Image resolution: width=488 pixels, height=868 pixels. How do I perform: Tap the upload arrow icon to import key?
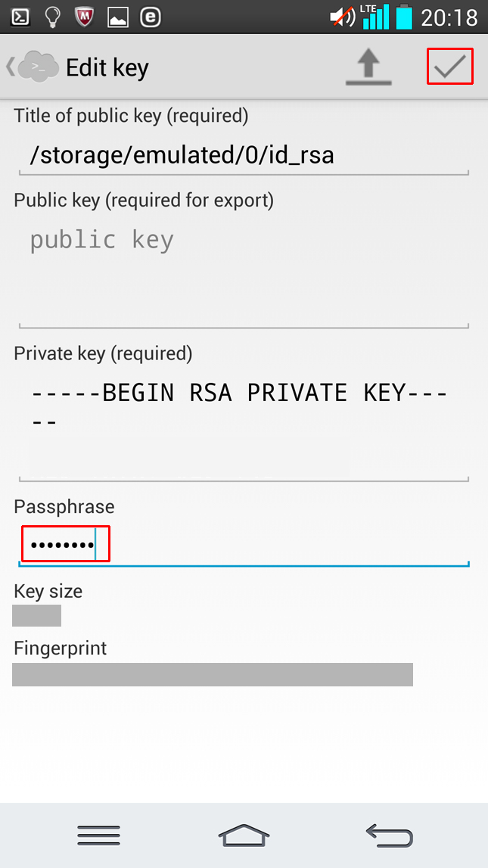[x=368, y=67]
